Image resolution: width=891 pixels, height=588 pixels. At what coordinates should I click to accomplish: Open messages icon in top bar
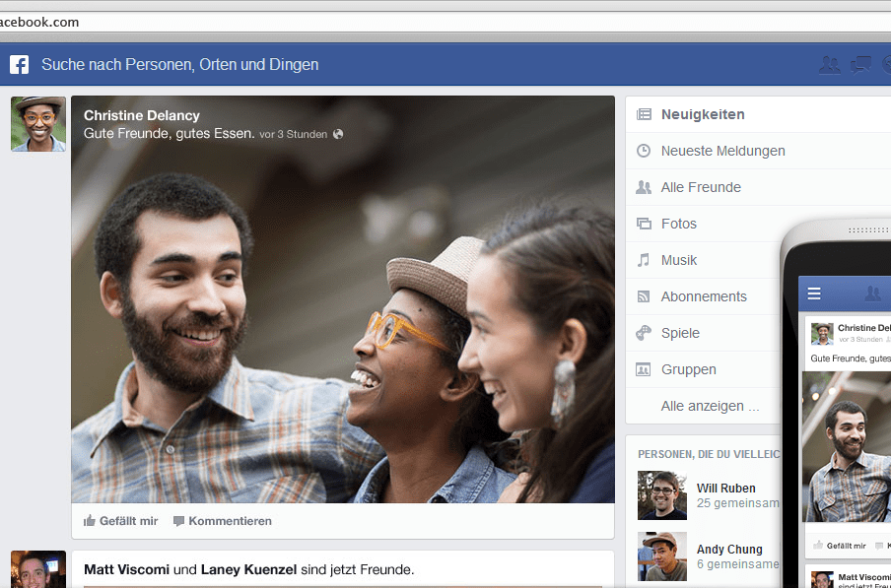(x=860, y=65)
